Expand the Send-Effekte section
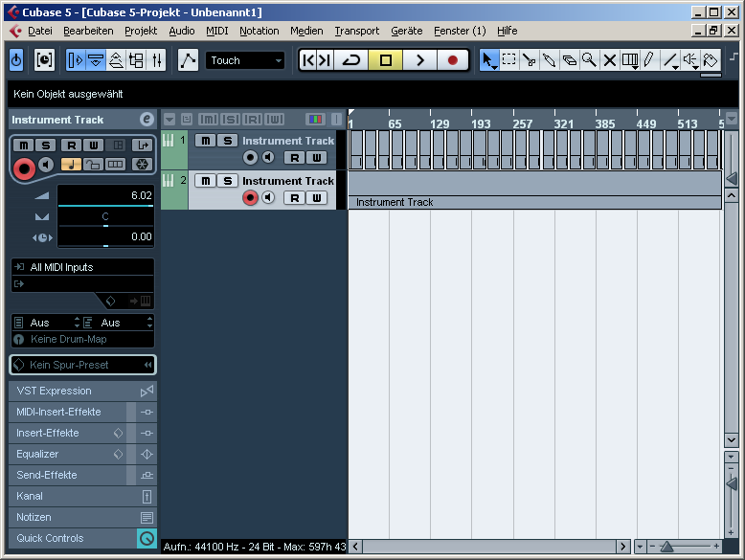This screenshot has width=745, height=560. click(x=82, y=475)
